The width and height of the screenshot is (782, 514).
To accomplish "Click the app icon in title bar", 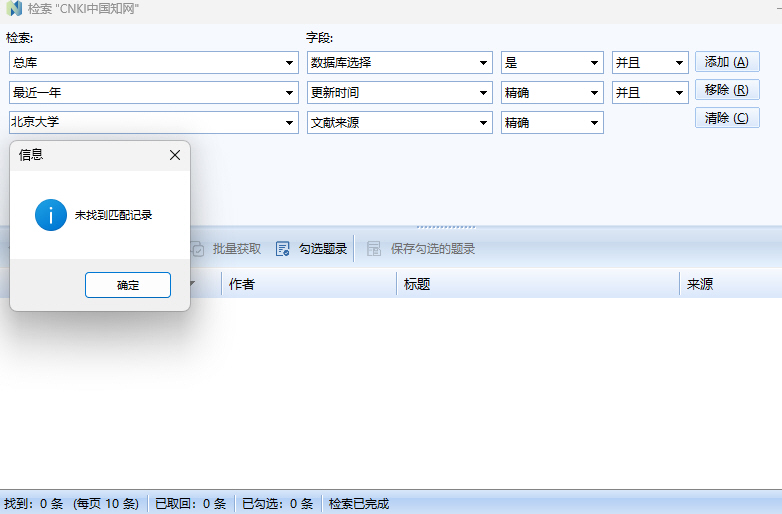I will tap(14, 9).
